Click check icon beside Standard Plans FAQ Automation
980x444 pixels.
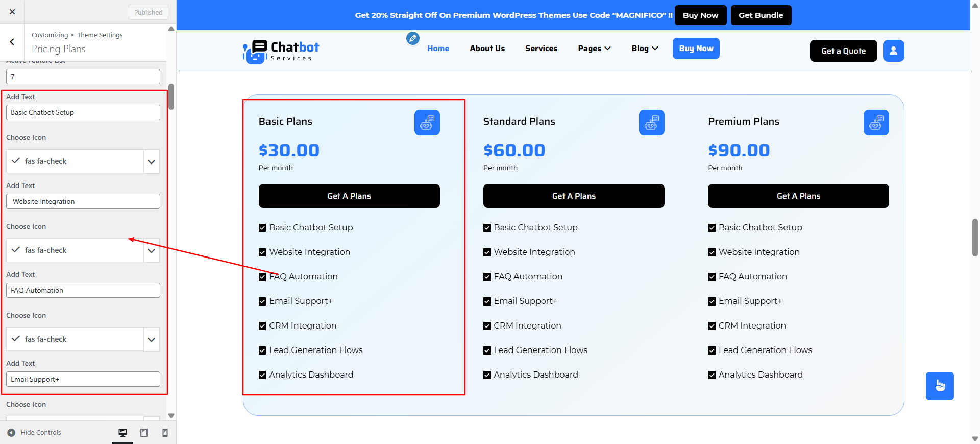pos(487,277)
